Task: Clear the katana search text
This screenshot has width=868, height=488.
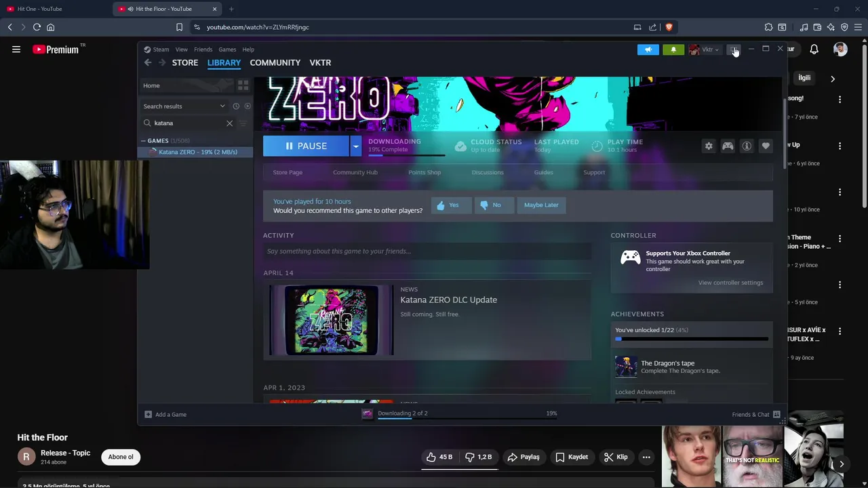Action: [x=229, y=123]
